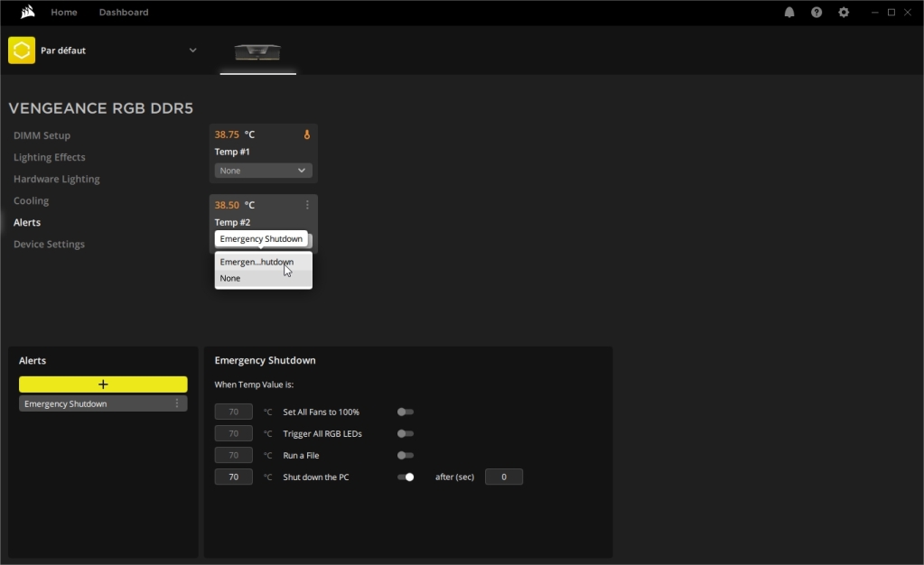Open the three-dot menu on Temp #2 card
Viewport: 924px width, 565px height.
[307, 205]
